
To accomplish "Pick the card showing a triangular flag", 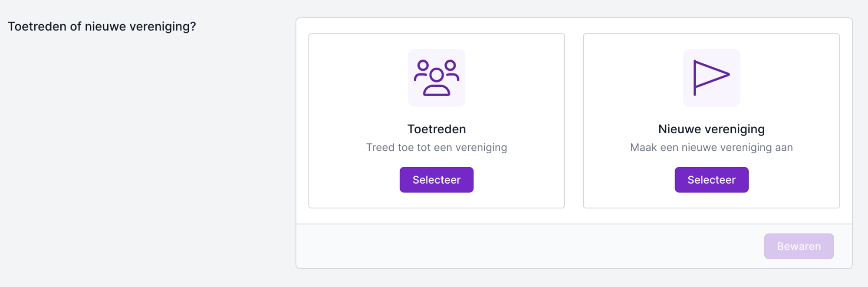I will [x=711, y=121].
